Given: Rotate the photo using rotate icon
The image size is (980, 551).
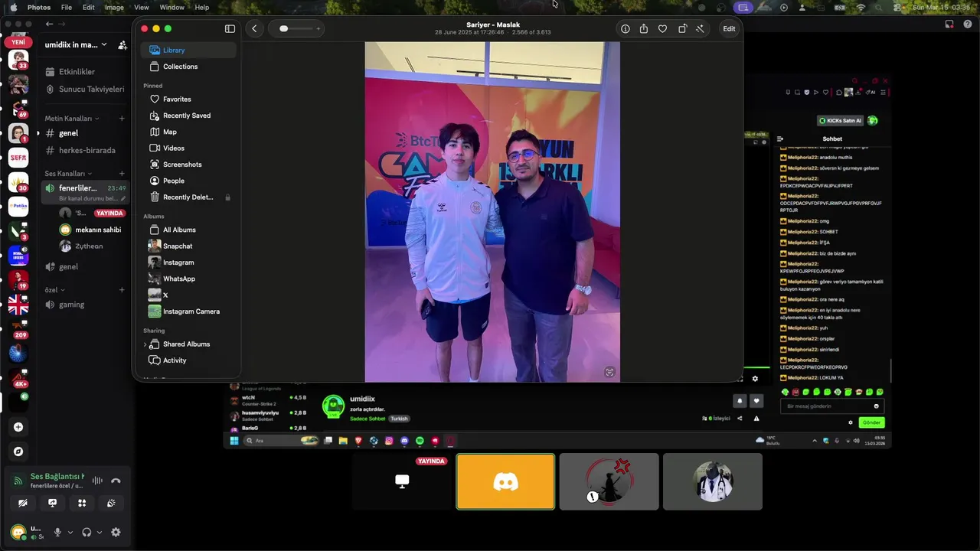Looking at the screenshot, I should coord(682,29).
